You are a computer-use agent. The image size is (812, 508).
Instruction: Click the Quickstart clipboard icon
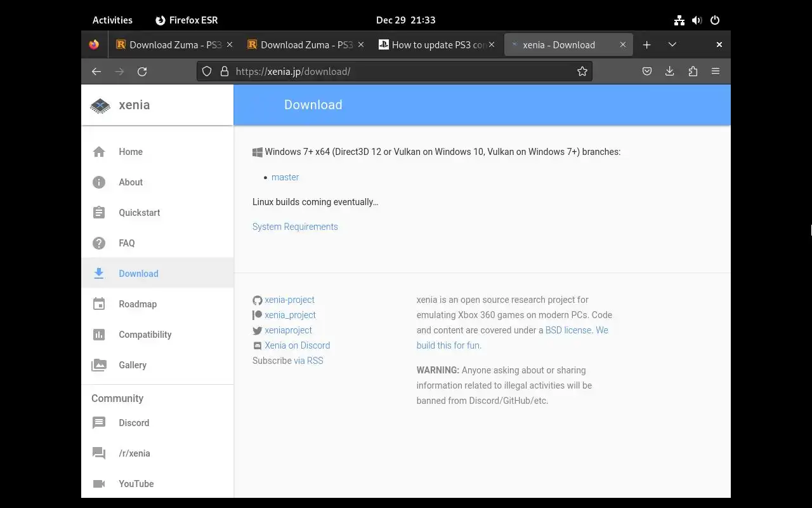pyautogui.click(x=99, y=213)
